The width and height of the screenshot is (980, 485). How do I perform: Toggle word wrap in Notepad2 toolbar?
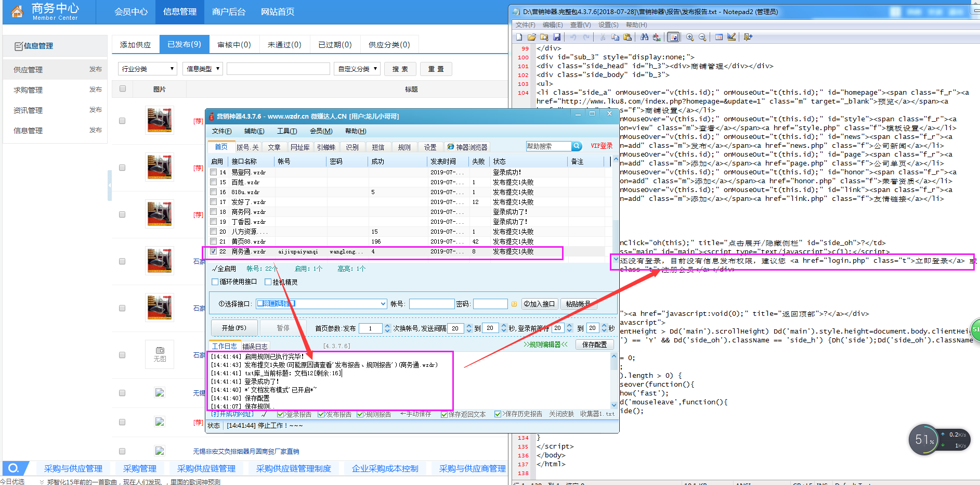click(674, 37)
